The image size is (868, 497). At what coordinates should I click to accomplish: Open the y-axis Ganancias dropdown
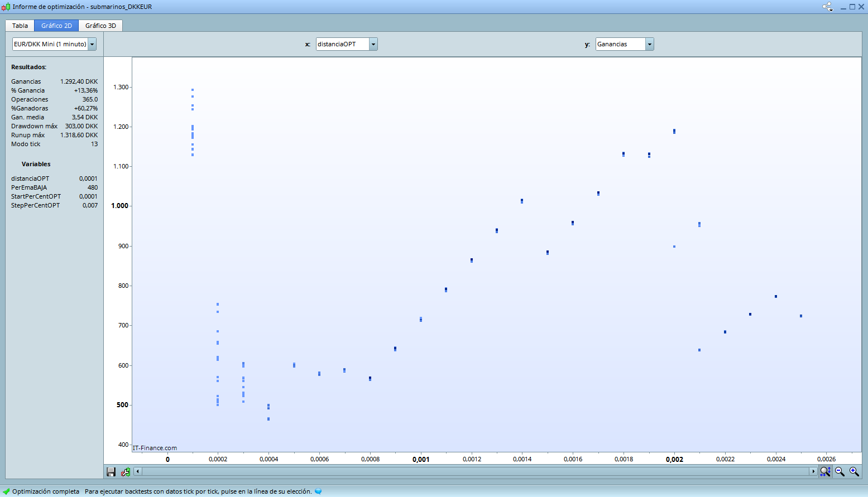[649, 44]
